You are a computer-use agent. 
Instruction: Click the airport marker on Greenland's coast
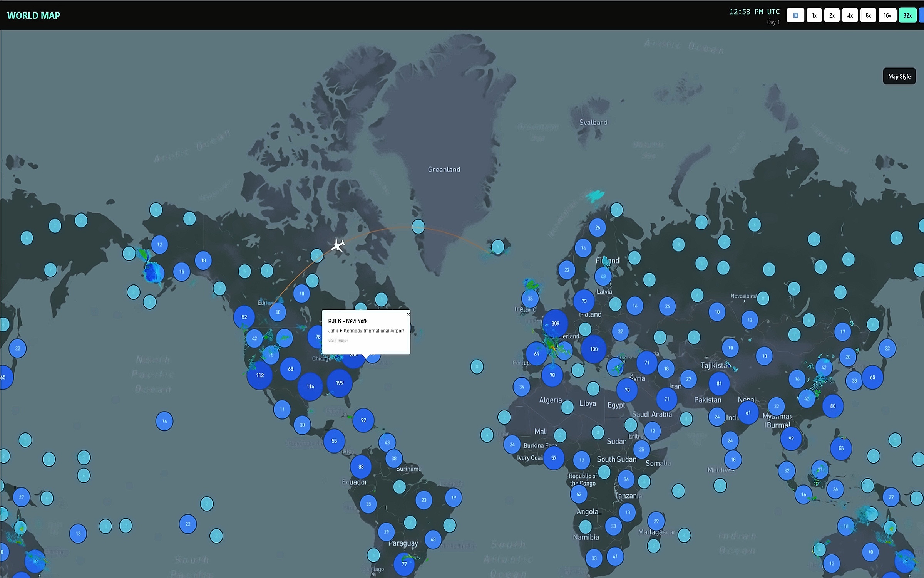pyautogui.click(x=418, y=227)
